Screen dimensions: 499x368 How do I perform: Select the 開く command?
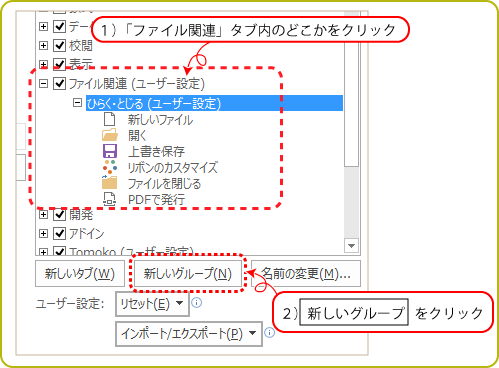point(137,135)
